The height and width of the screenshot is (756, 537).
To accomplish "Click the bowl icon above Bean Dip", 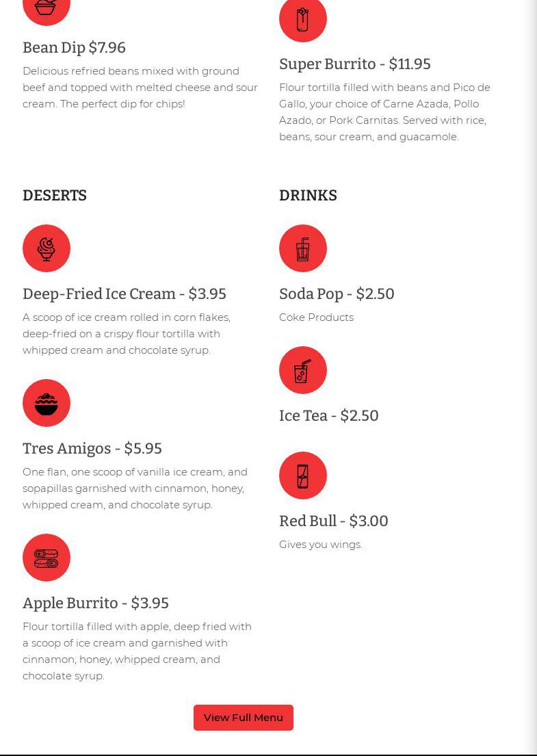I will pyautogui.click(x=46, y=7).
